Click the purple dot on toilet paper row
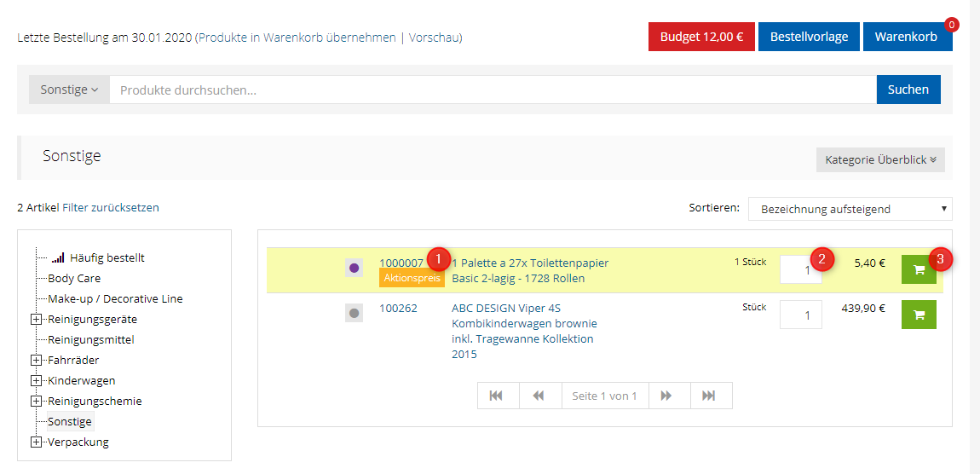Image resolution: width=980 pixels, height=474 pixels. click(355, 269)
